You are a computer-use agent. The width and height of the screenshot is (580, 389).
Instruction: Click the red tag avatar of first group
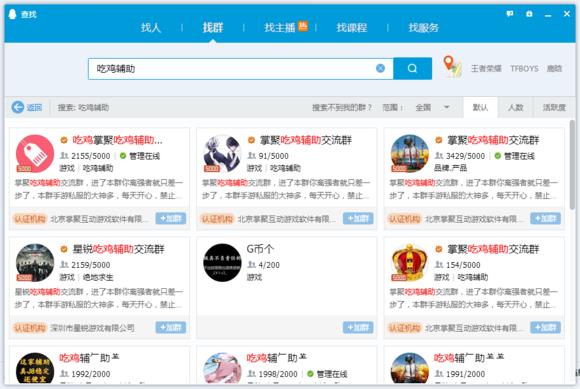click(35, 153)
